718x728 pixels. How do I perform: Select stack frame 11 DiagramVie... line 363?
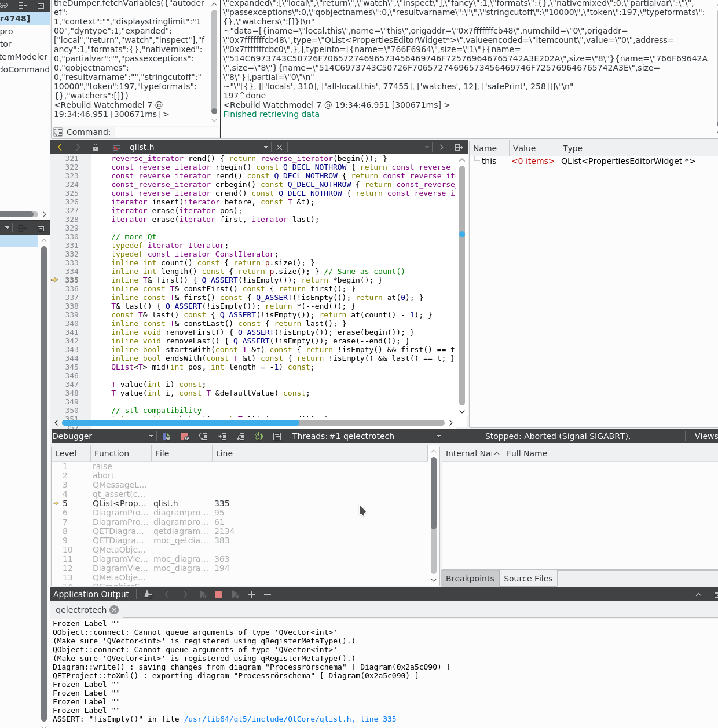tap(240, 559)
